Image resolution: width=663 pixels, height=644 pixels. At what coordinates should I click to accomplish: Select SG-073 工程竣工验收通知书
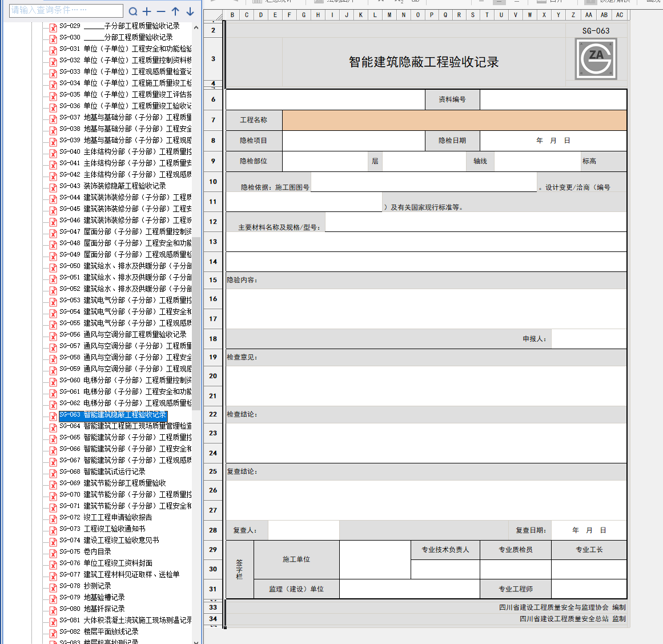(102, 529)
